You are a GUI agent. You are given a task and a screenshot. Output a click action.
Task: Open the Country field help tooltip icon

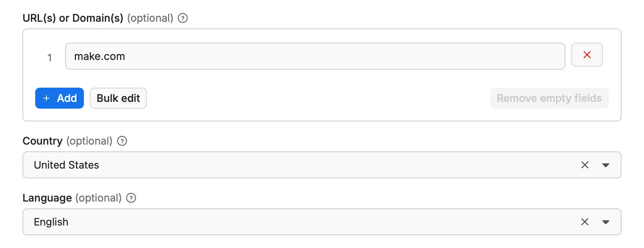click(x=122, y=141)
